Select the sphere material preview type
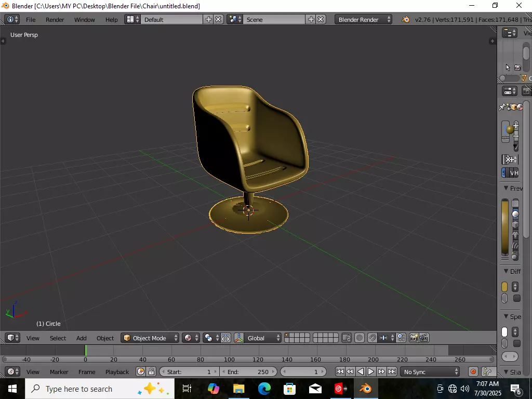The width and height of the screenshot is (532, 399). point(515,214)
